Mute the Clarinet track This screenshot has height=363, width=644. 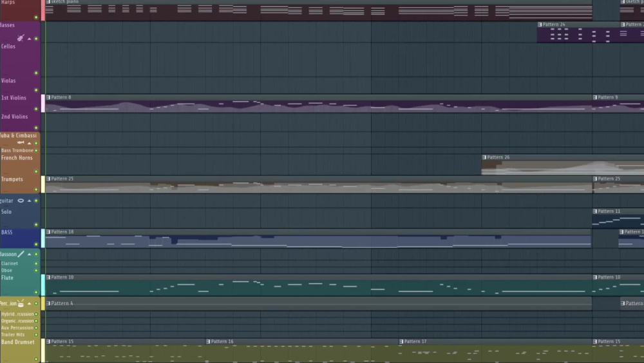36,264
